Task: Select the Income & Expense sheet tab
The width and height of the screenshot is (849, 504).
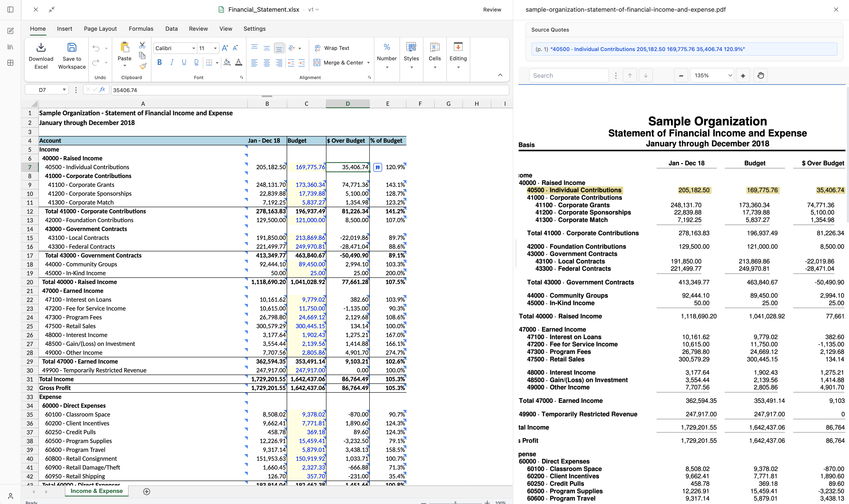Action: click(x=96, y=491)
